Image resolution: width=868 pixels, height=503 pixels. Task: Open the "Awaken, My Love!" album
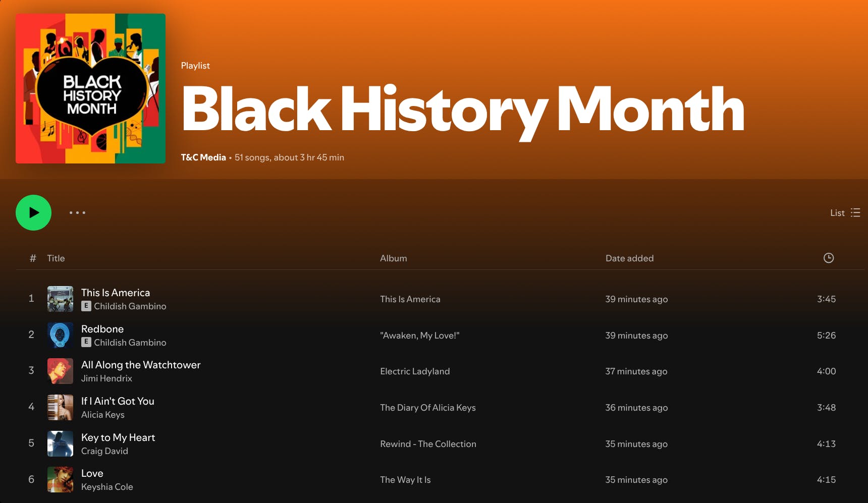pyautogui.click(x=420, y=335)
